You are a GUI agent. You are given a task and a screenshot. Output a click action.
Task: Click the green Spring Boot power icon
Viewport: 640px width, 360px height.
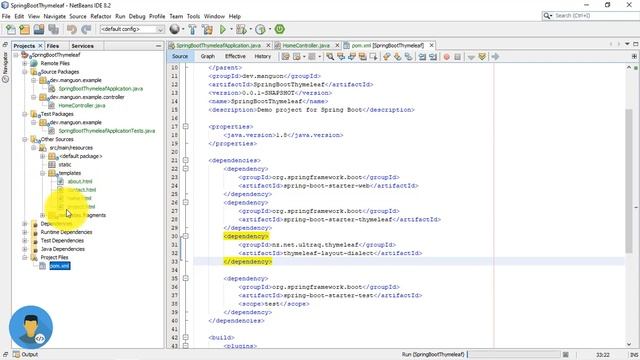280,29
